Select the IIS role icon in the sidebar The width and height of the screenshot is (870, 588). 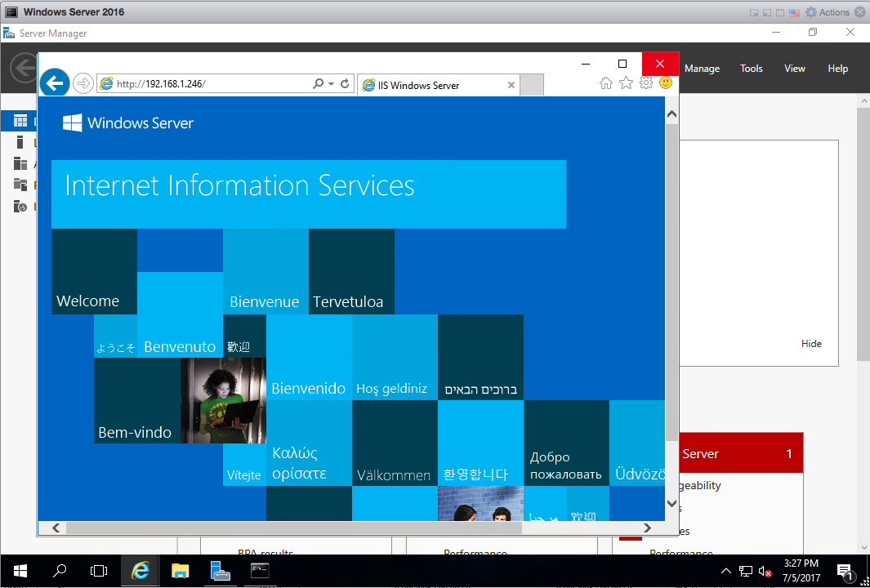(20, 207)
